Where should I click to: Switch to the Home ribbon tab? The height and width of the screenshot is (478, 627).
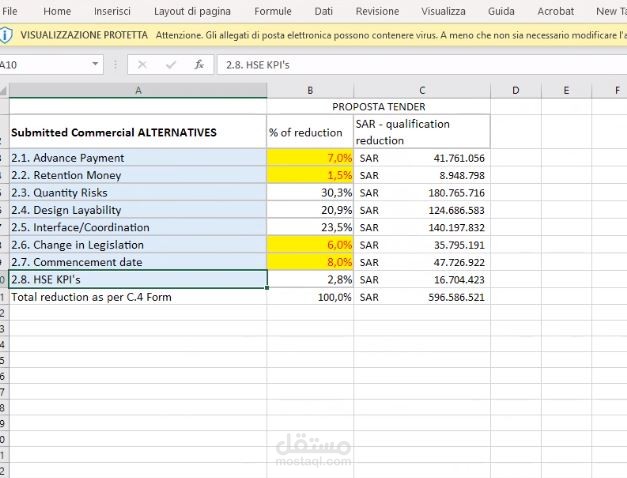(57, 11)
